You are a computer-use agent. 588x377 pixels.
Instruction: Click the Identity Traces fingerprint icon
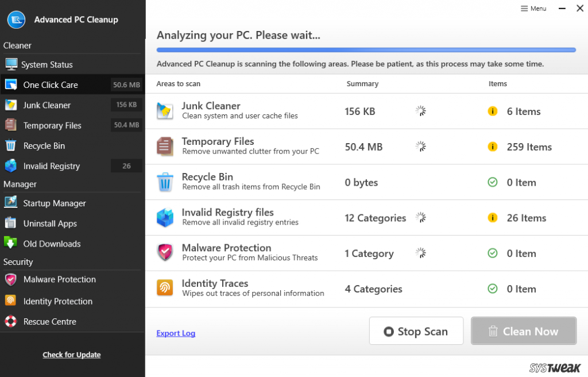(x=165, y=288)
